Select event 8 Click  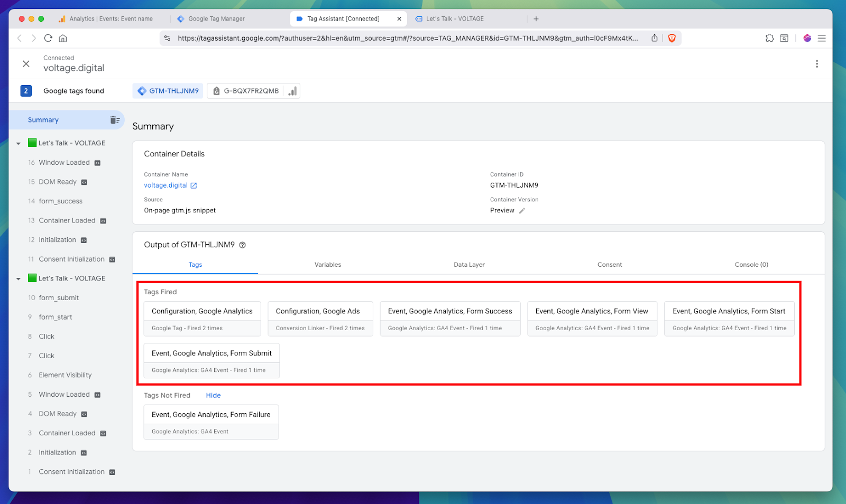click(46, 337)
